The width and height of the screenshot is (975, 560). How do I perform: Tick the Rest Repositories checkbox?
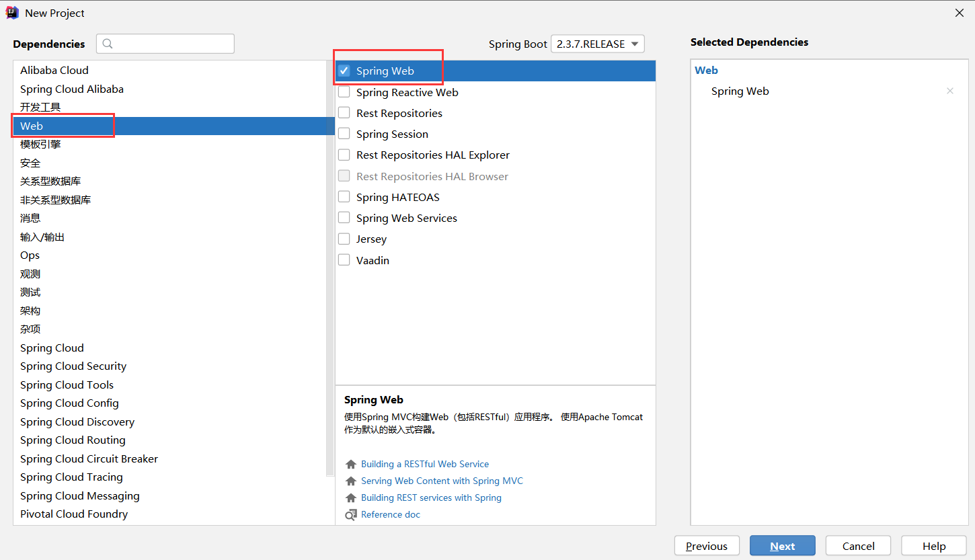344,113
